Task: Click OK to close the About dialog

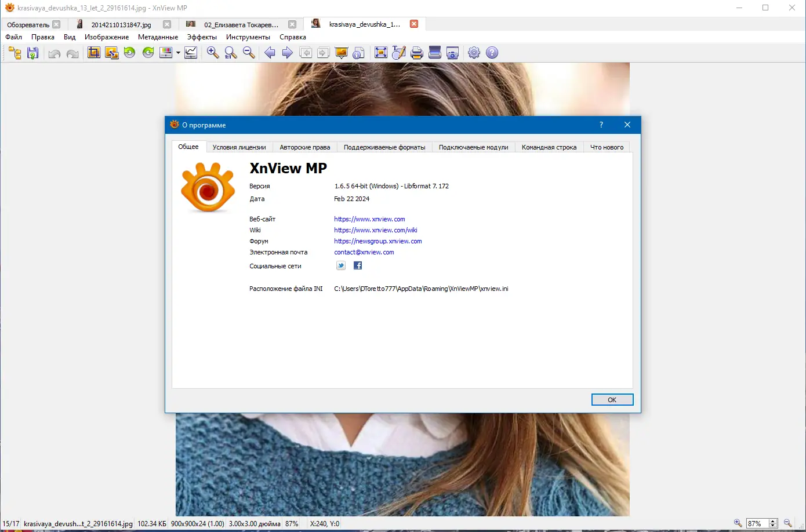Action: pos(612,400)
